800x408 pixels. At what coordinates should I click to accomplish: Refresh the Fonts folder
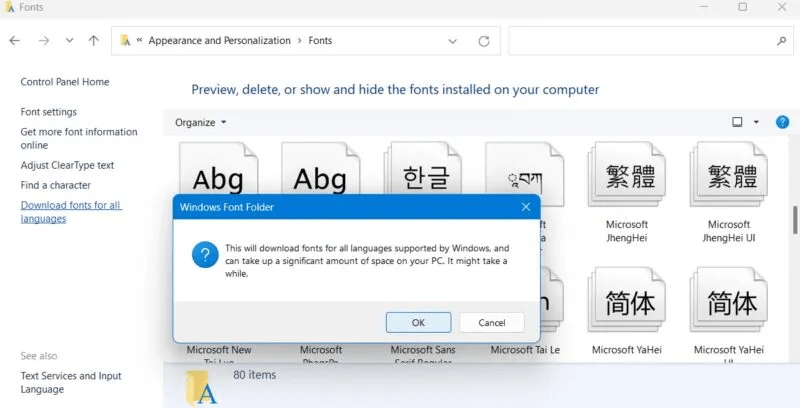[x=484, y=41]
